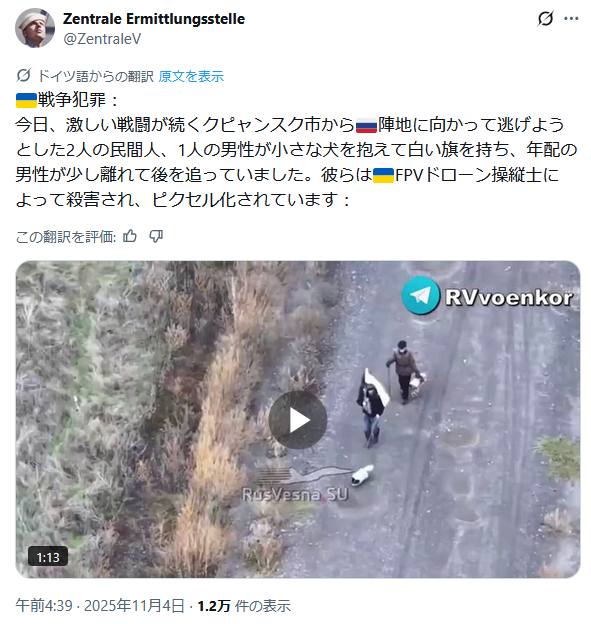Click the Russian flag emoji in the text

pyautogui.click(x=366, y=125)
